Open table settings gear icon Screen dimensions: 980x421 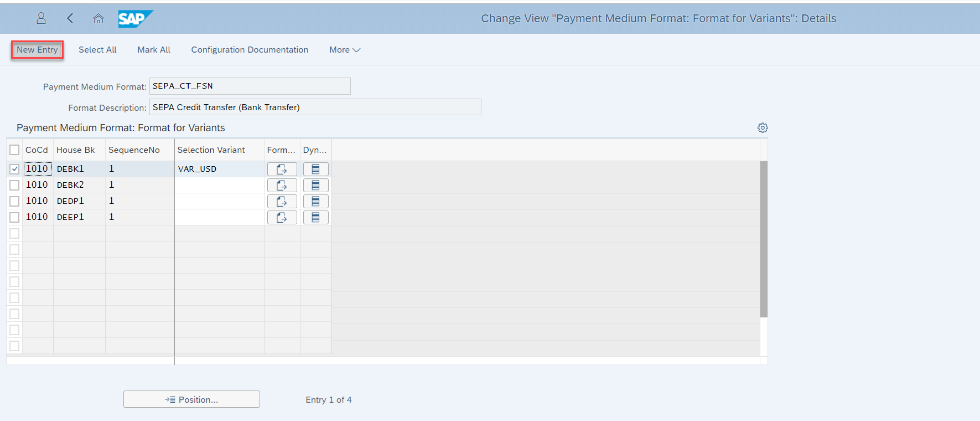pyautogui.click(x=763, y=128)
